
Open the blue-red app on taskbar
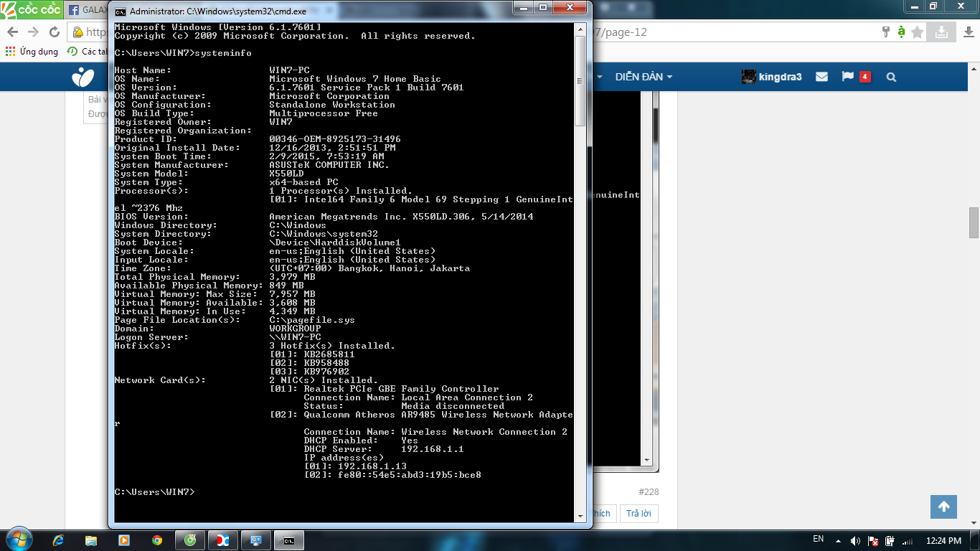(223, 540)
